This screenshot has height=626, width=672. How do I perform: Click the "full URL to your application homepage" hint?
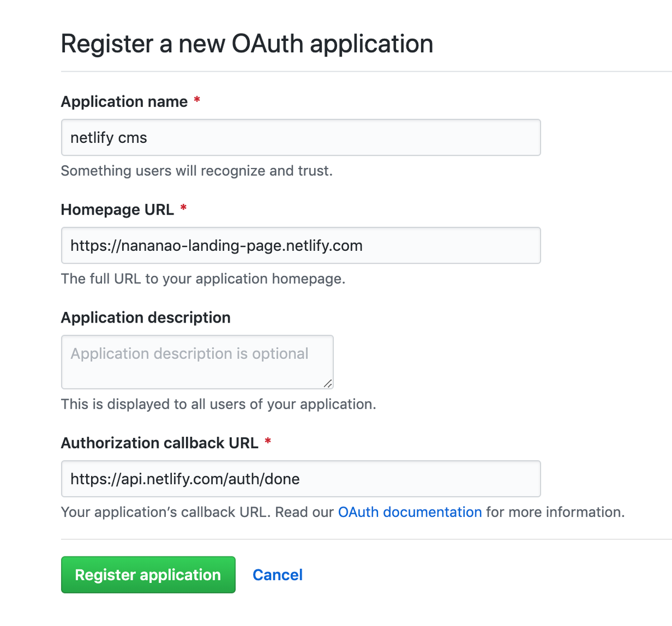[203, 279]
